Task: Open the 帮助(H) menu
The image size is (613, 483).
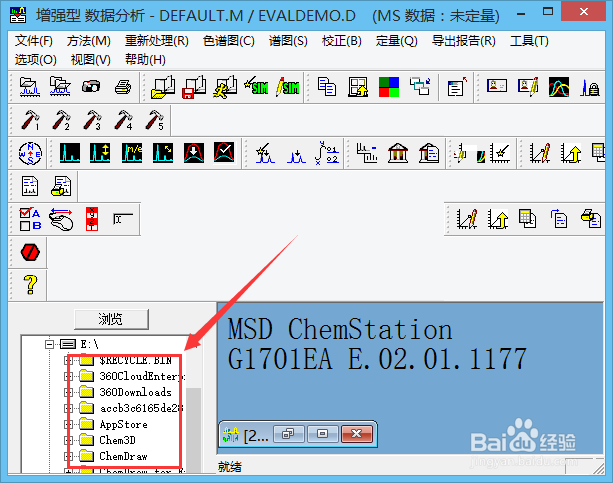Action: 145,59
